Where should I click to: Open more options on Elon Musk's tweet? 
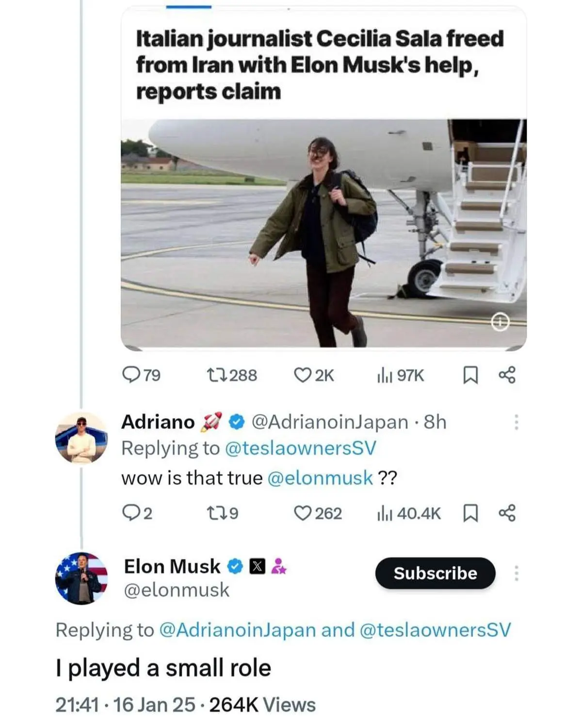[x=516, y=573]
